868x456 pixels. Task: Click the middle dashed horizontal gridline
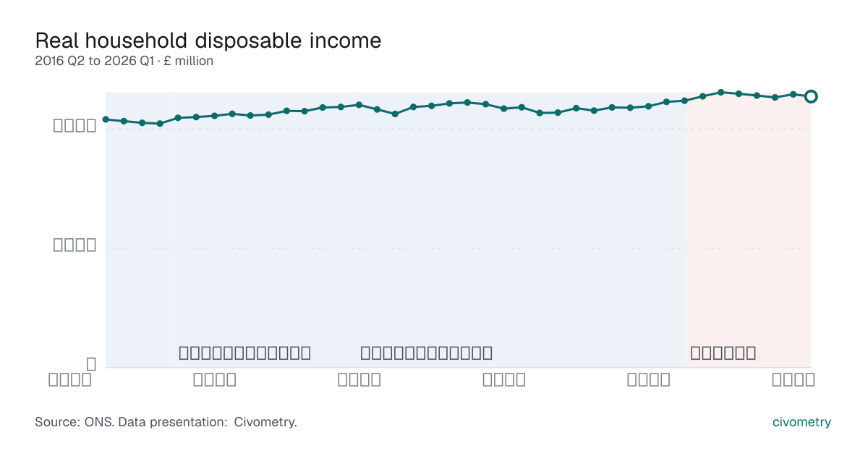click(458, 248)
